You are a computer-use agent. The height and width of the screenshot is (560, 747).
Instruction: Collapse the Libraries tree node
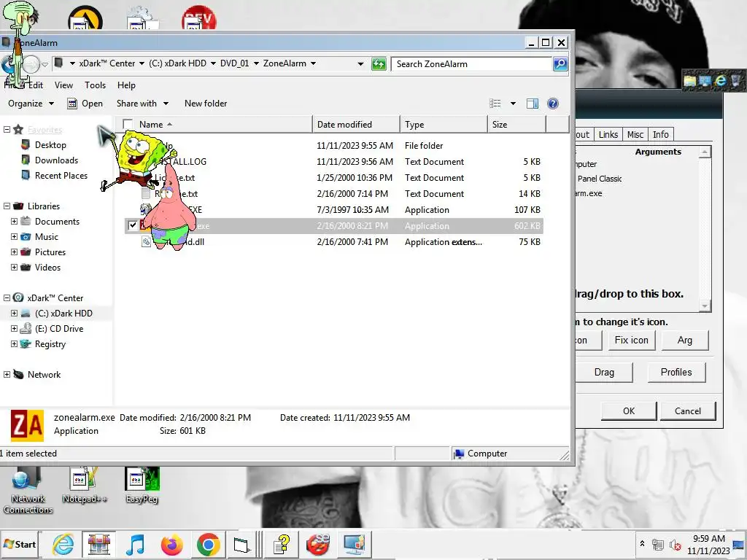[7, 206]
